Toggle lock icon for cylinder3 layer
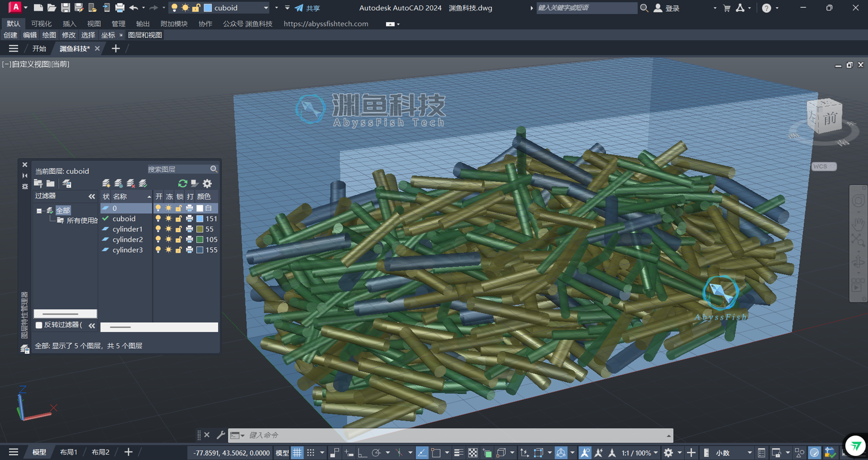Screen dimensions: 868x460 pyautogui.click(x=178, y=250)
